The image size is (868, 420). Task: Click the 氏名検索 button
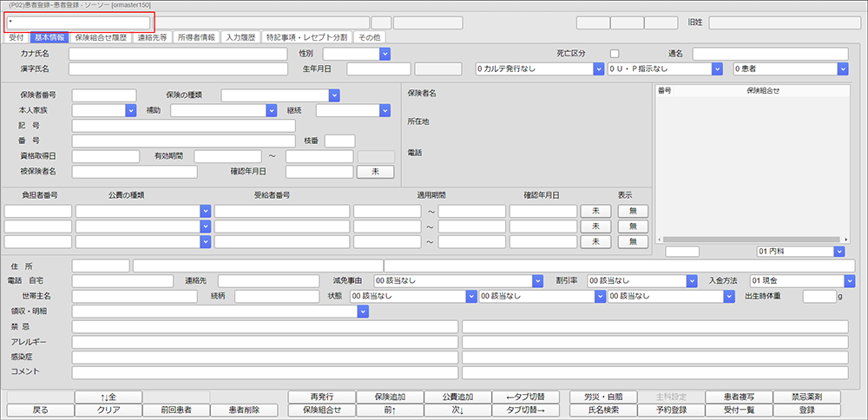pyautogui.click(x=602, y=410)
